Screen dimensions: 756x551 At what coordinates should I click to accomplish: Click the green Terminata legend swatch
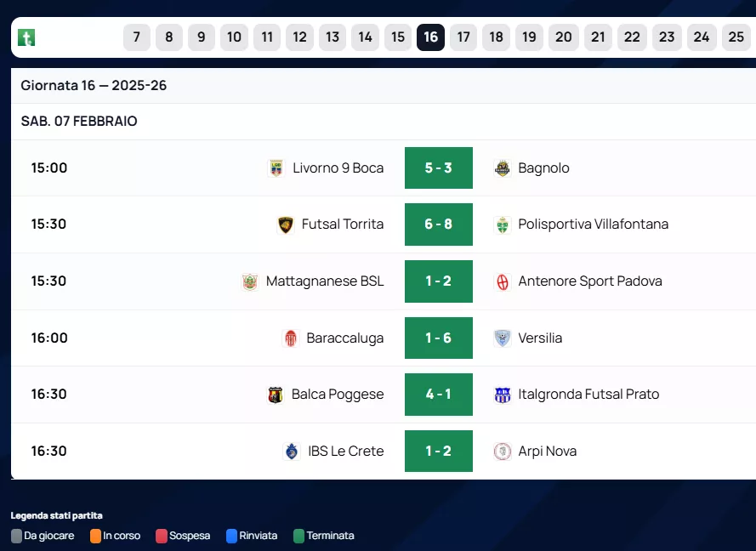(x=298, y=537)
